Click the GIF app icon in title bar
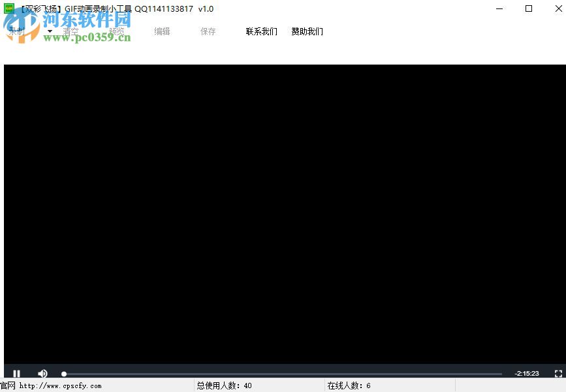 coord(8,8)
